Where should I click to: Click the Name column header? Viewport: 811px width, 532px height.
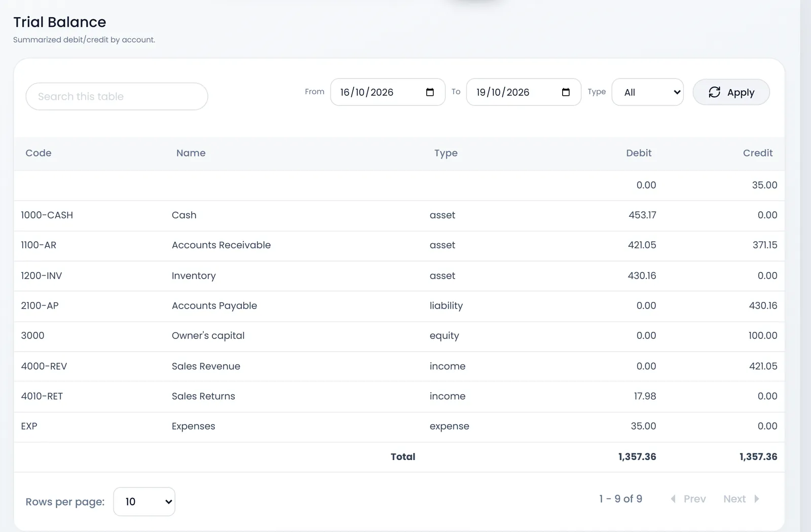191,153
